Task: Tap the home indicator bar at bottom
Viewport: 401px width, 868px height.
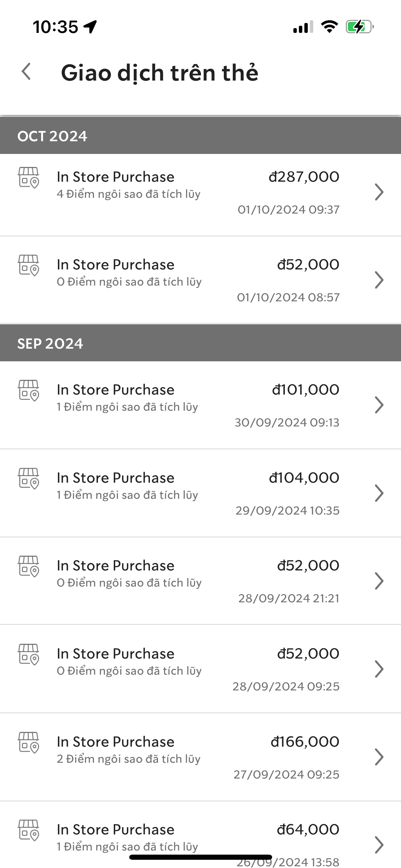Action: coord(200,857)
